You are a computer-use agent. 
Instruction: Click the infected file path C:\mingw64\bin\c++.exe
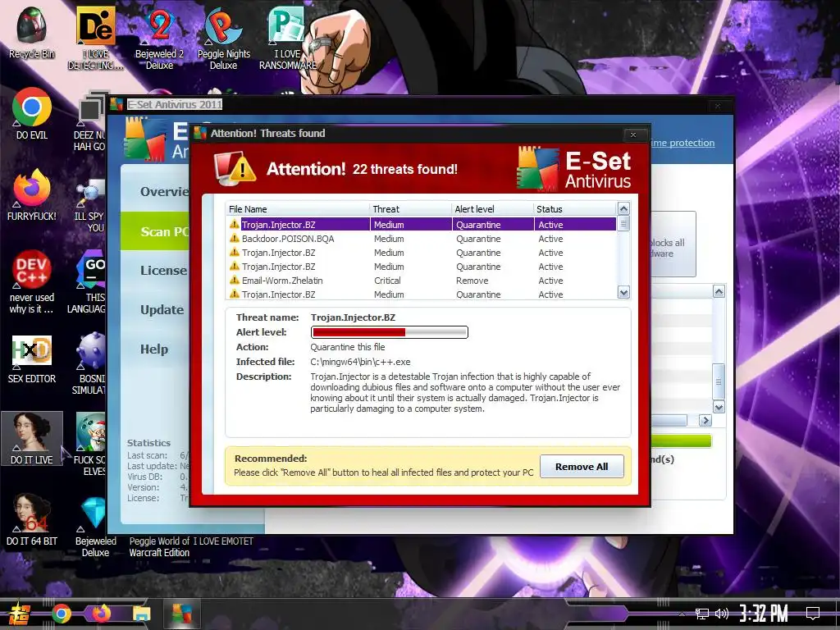point(361,362)
